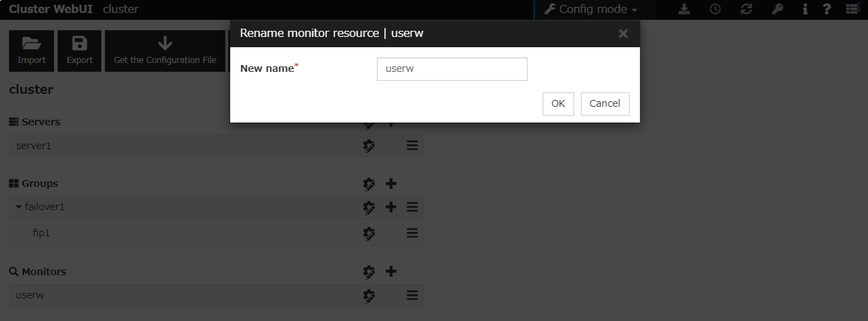Click the Export save button
This screenshot has width=868, height=321.
click(x=79, y=51)
